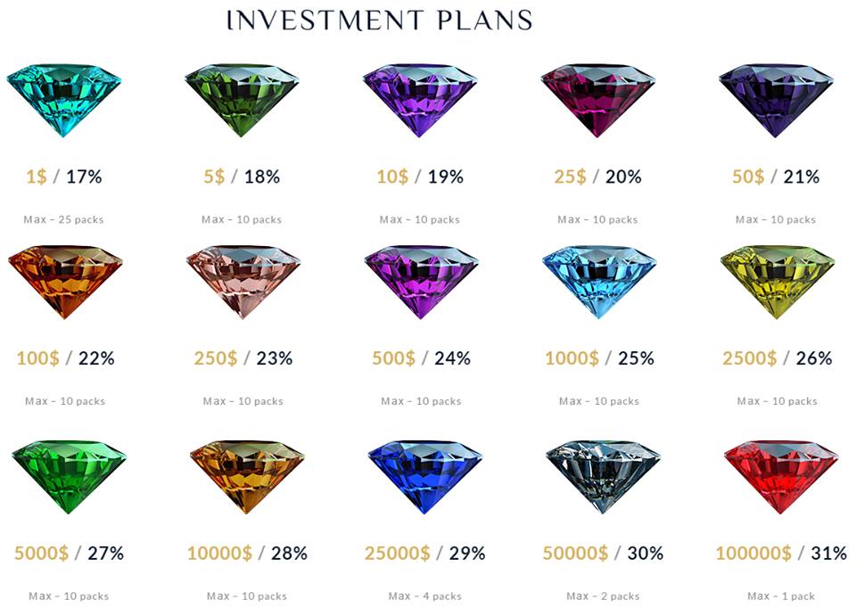Select the cyan diamond 1$ plan
The image size is (856, 616).
[64, 101]
